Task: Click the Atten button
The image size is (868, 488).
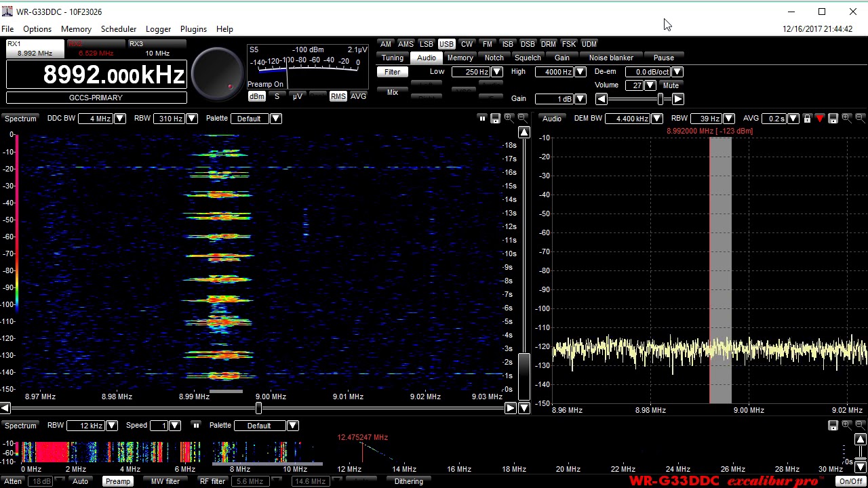Action: pos(13,481)
